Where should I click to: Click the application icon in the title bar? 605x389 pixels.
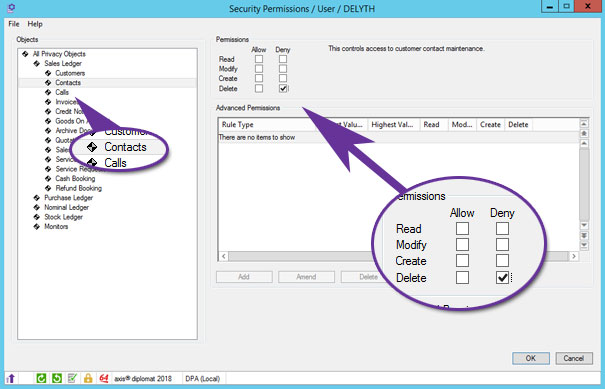(x=11, y=8)
